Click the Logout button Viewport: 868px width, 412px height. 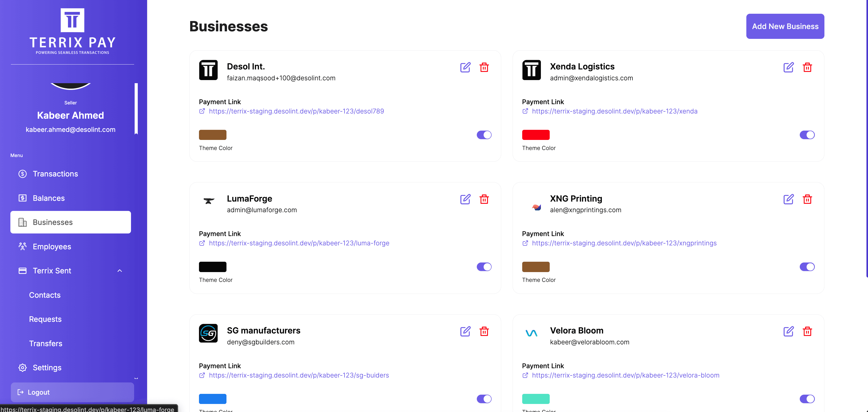click(72, 392)
